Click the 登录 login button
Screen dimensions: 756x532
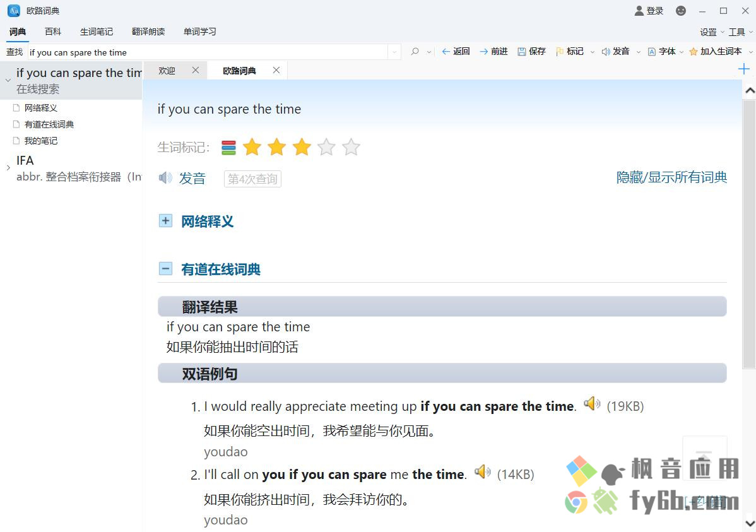tap(649, 11)
